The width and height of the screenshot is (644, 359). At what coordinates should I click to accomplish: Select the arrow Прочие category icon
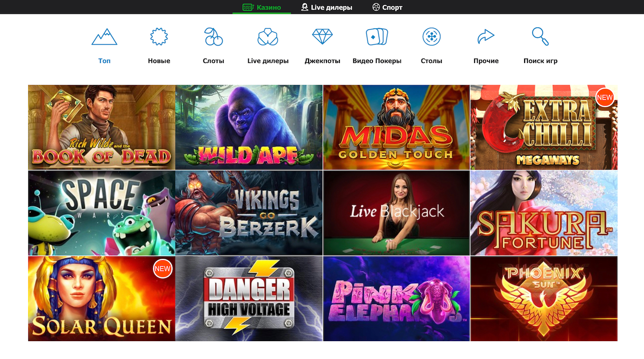pyautogui.click(x=486, y=37)
